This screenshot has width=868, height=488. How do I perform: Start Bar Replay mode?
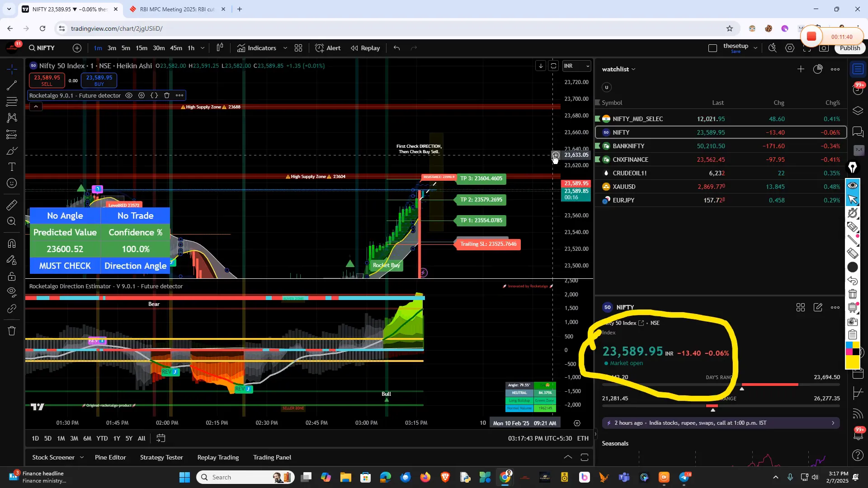tap(365, 48)
